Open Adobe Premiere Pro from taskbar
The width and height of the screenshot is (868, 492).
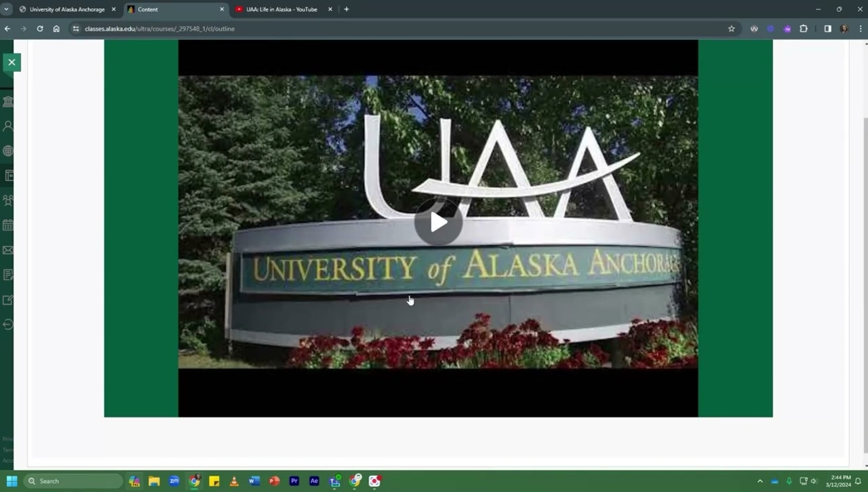tap(294, 481)
